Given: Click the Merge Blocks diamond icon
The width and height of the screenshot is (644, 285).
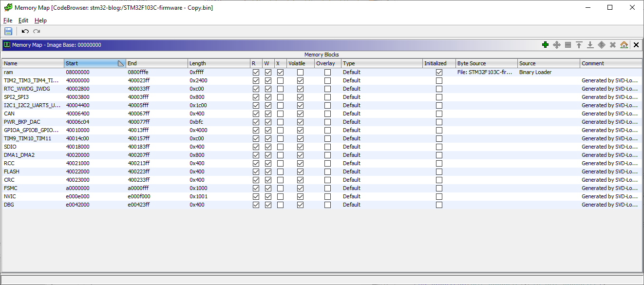Looking at the screenshot, I should [x=602, y=45].
